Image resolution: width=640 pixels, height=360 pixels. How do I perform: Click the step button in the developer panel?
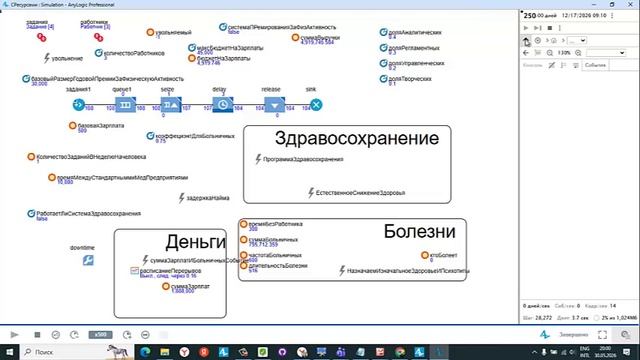coord(538,28)
